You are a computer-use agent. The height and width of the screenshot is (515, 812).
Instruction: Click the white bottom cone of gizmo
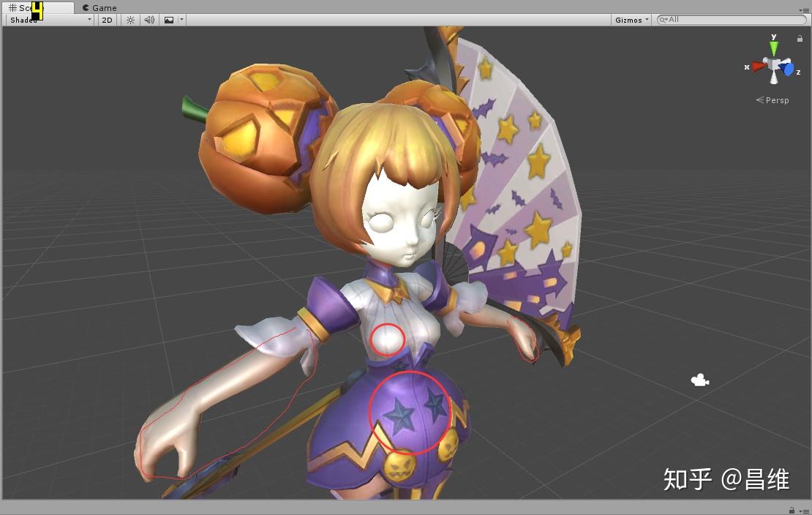click(774, 78)
